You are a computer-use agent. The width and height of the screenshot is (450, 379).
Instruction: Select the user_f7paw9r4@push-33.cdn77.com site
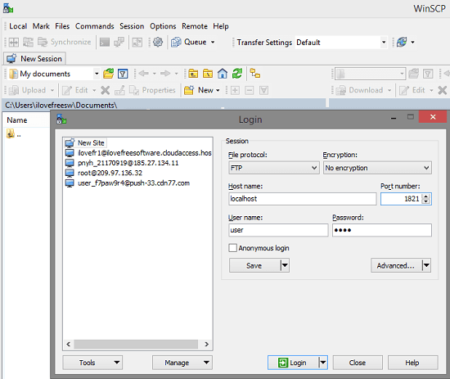(127, 183)
